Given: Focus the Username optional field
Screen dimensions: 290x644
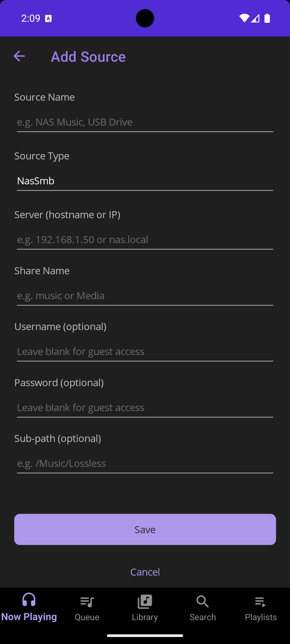Looking at the screenshot, I should tap(145, 352).
